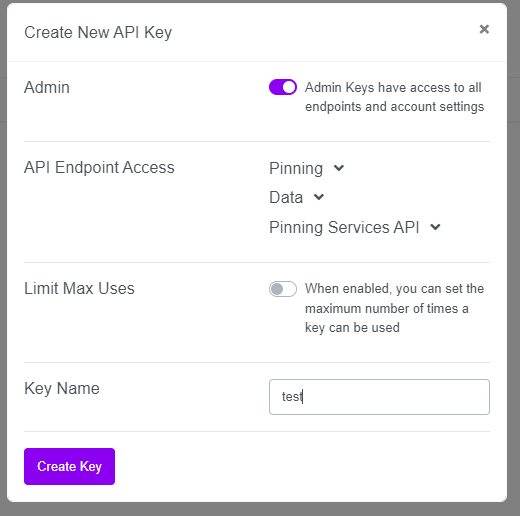520x516 pixels.
Task: Click the API Endpoint Access label
Action: tap(99, 167)
